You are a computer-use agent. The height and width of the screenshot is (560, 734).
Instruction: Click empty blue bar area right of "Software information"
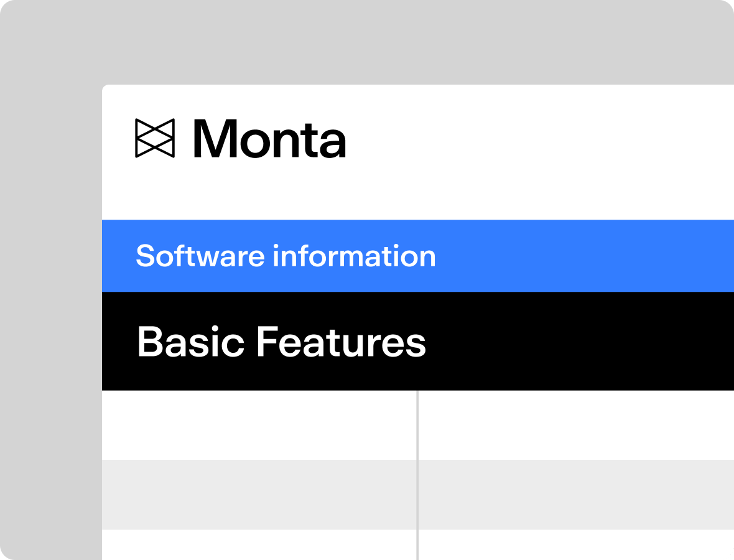(585, 256)
